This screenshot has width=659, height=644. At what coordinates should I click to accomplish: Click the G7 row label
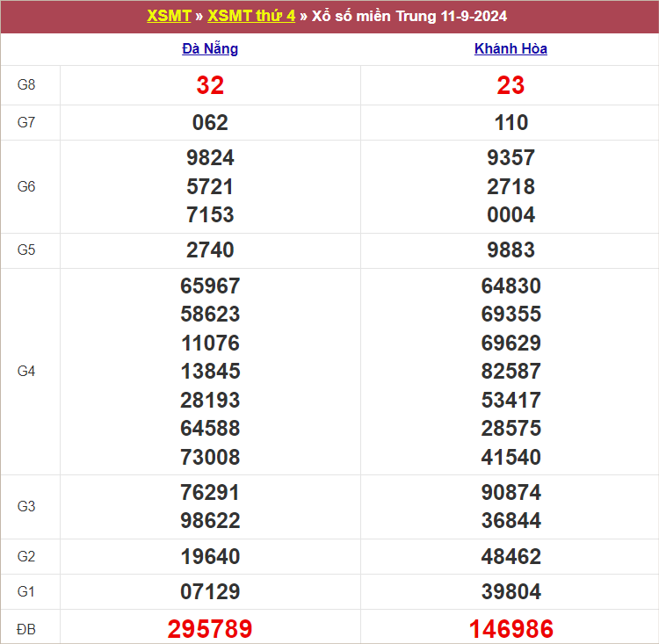point(26,122)
